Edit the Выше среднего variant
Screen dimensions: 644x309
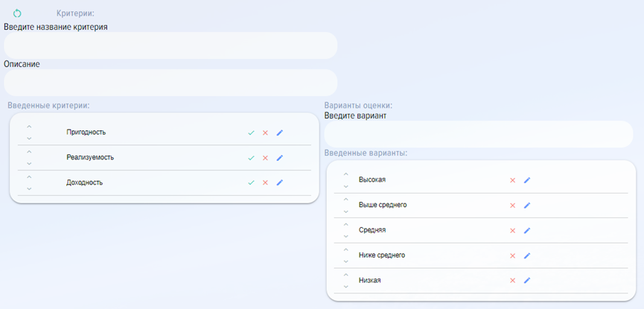[527, 206]
